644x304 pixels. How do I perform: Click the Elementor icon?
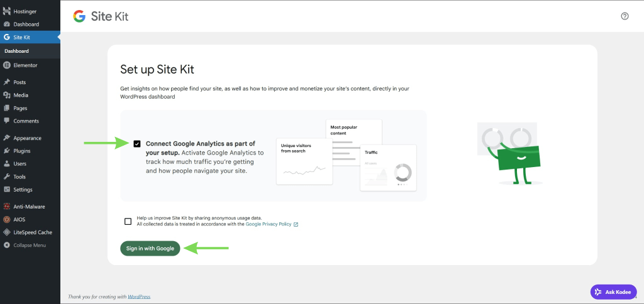[6, 65]
